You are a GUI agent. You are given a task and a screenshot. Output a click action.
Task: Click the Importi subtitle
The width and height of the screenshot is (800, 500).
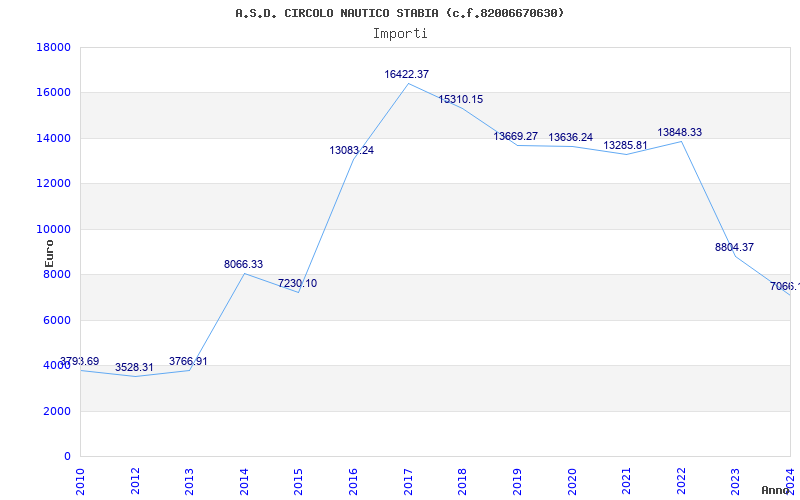[400, 34]
